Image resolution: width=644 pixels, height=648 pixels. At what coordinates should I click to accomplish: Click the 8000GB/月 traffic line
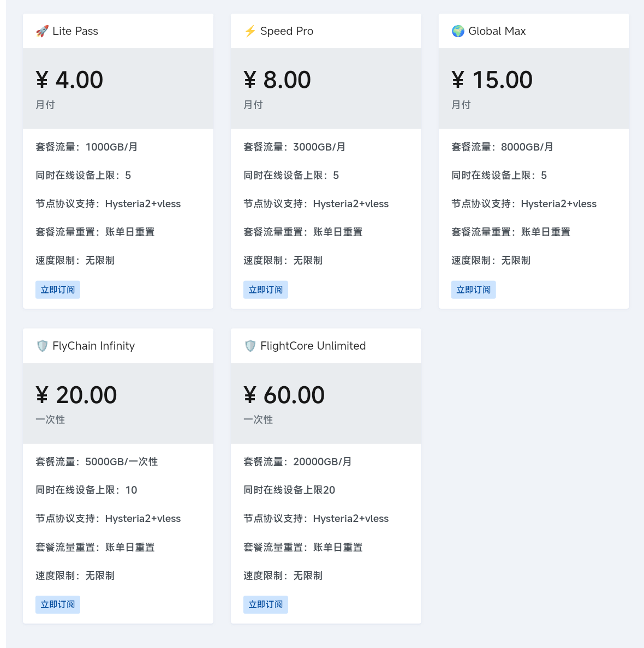(x=502, y=147)
